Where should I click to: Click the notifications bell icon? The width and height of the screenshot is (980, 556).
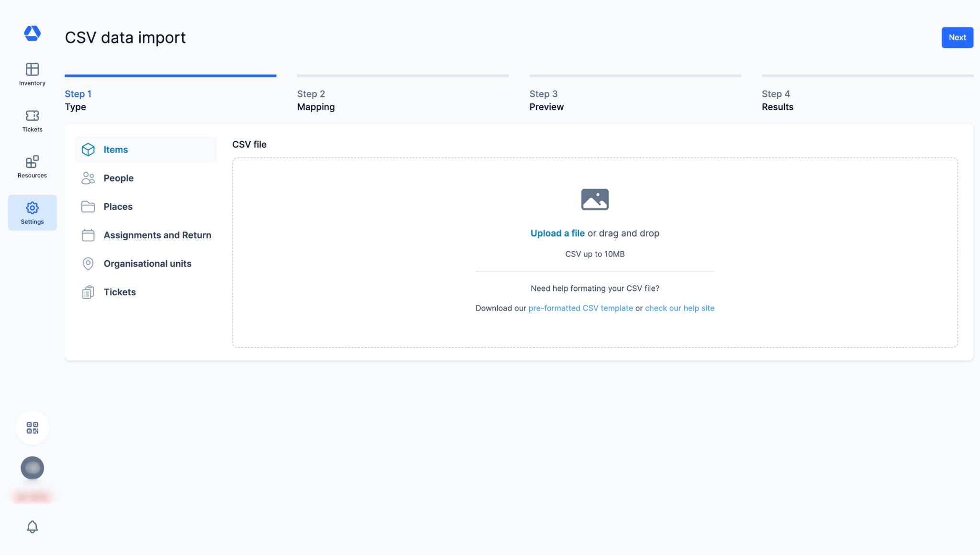[32, 527]
